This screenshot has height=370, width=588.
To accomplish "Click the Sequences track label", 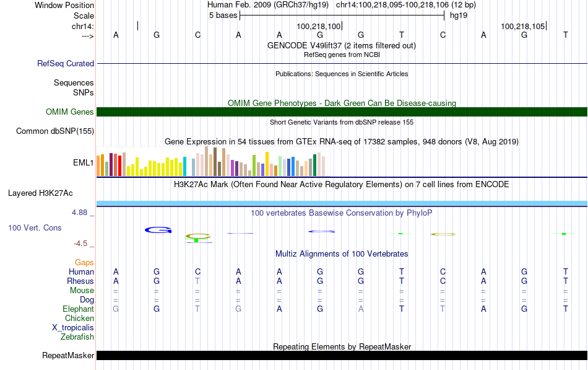I will tap(74, 82).
